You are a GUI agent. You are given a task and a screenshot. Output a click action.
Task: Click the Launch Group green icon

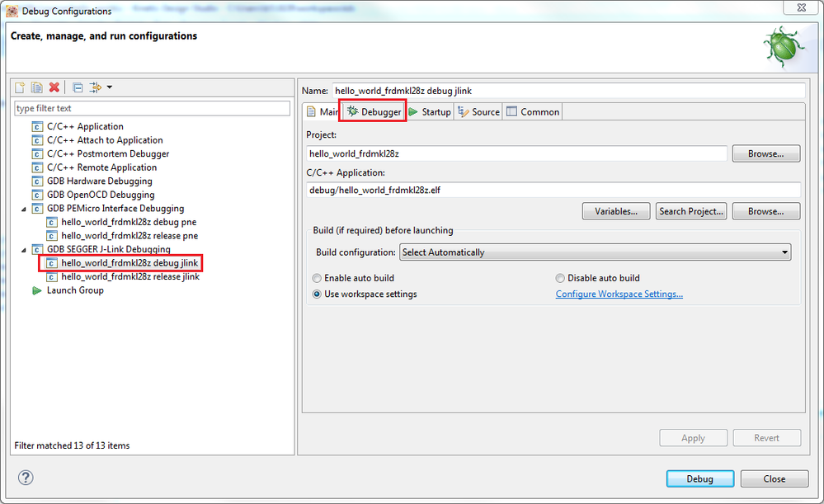pos(37,290)
